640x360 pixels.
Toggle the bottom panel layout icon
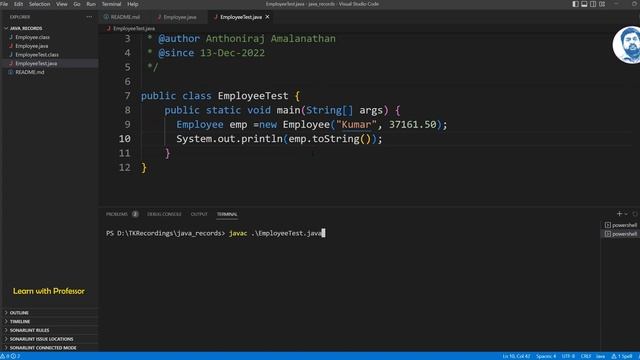[584, 4]
